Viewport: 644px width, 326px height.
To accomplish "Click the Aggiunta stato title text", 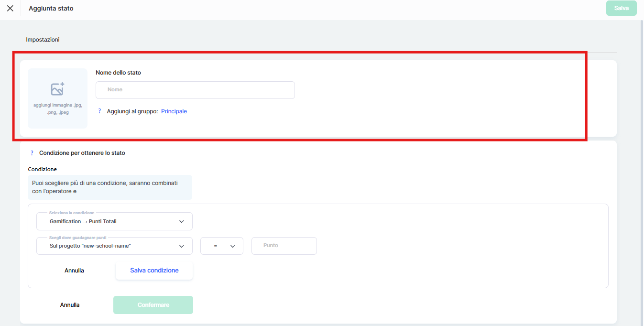I will pyautogui.click(x=51, y=9).
